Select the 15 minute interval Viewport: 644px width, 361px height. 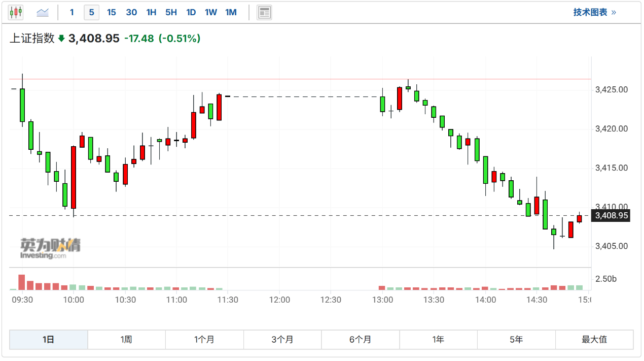pyautogui.click(x=112, y=12)
